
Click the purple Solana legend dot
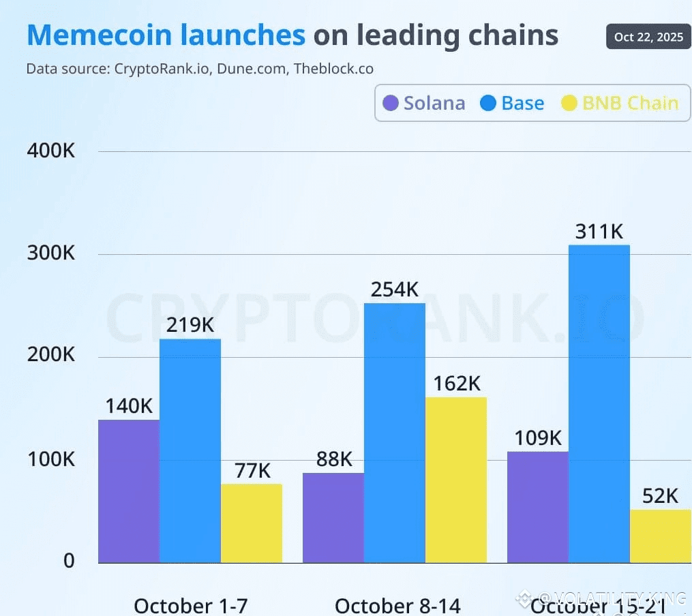pyautogui.click(x=391, y=104)
